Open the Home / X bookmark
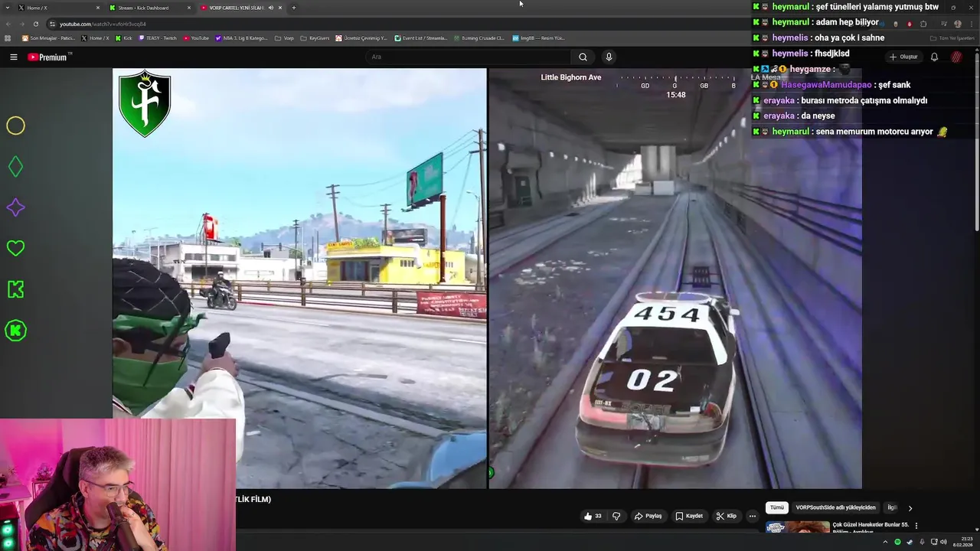The width and height of the screenshot is (980, 551). point(95,37)
